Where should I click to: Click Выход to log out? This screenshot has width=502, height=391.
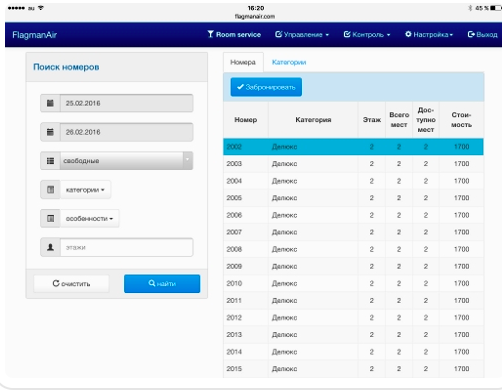click(482, 34)
